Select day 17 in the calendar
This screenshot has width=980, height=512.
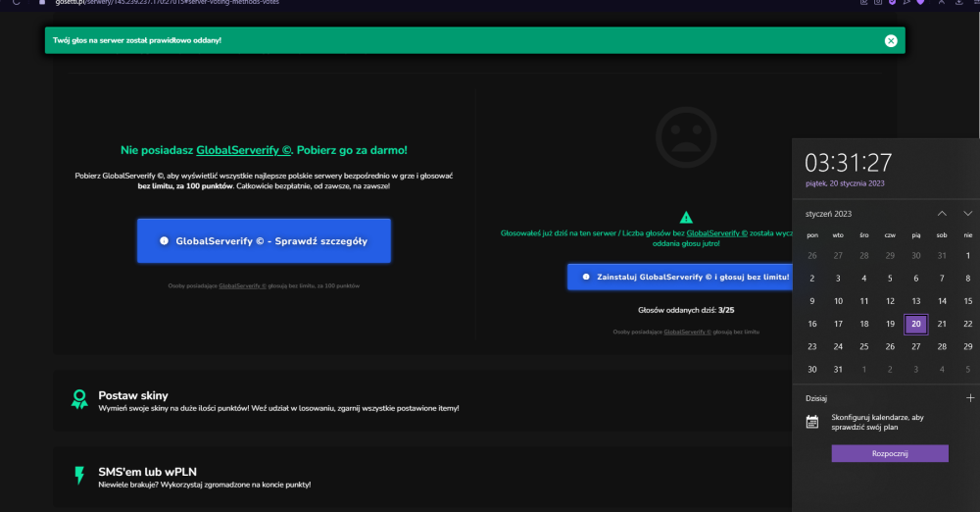pos(838,324)
